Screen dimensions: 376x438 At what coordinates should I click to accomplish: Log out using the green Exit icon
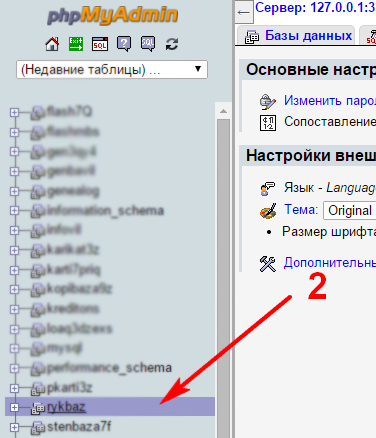click(76, 44)
